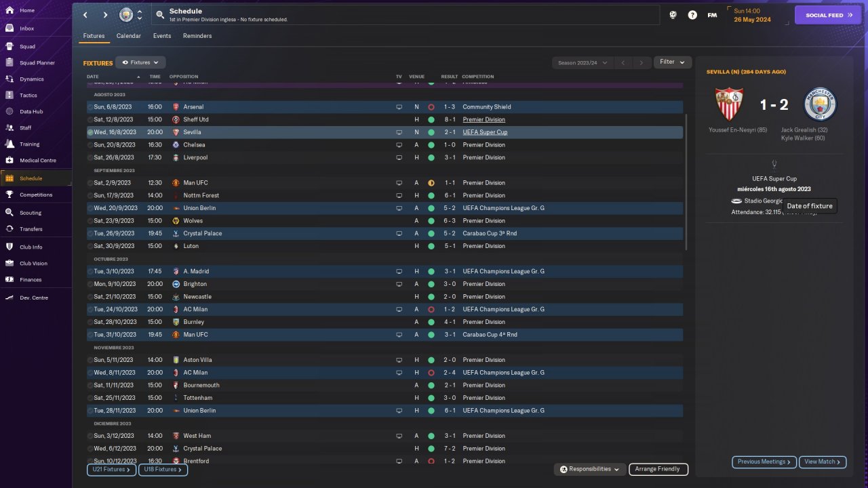
Task: Toggle selection circle for Sat, 12/8/2023 row
Action: pyautogui.click(x=90, y=120)
